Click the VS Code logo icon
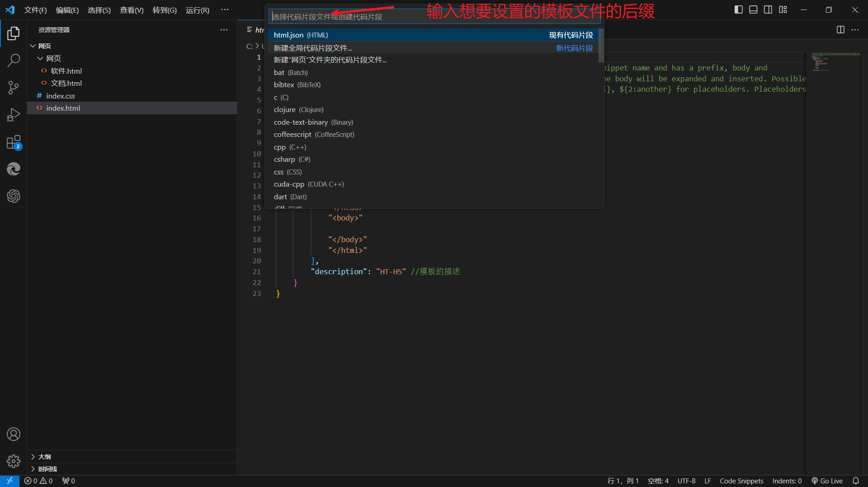This screenshot has width=868, height=487. pos(10,9)
